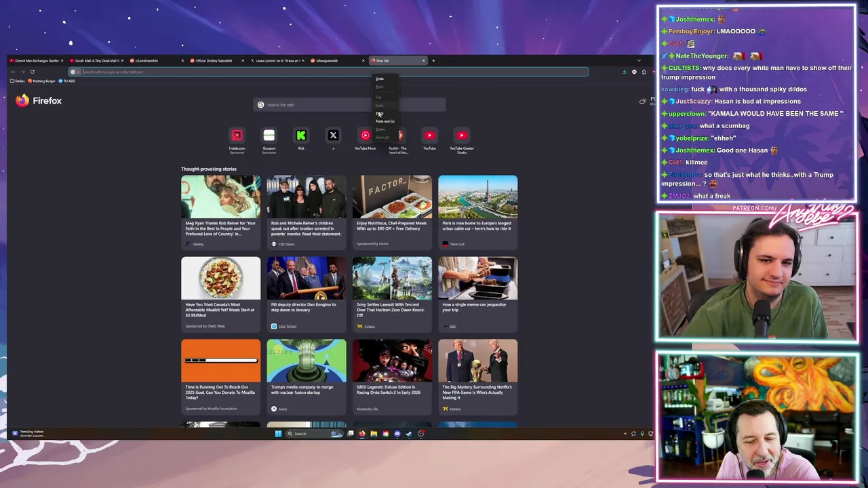The image size is (868, 488).
Task: Open the search engine dropdown in address bar
Action: click(x=74, y=72)
